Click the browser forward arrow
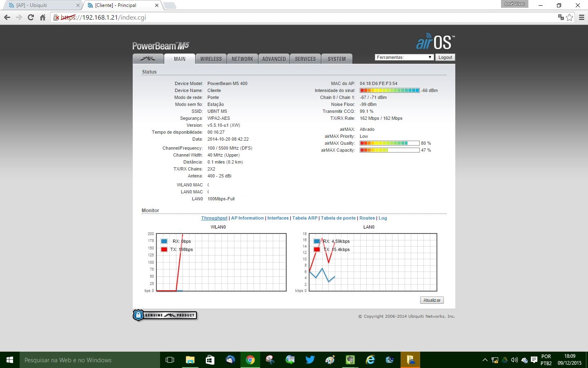 point(19,18)
